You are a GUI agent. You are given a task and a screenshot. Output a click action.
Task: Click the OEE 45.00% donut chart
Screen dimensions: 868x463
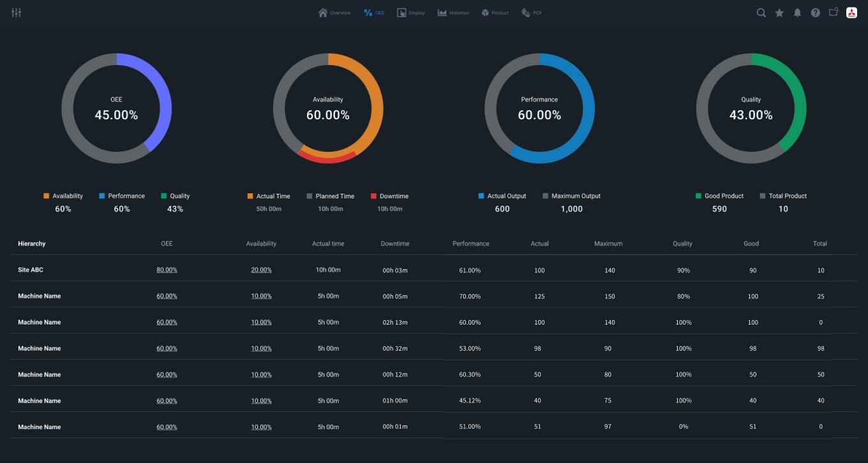point(116,108)
